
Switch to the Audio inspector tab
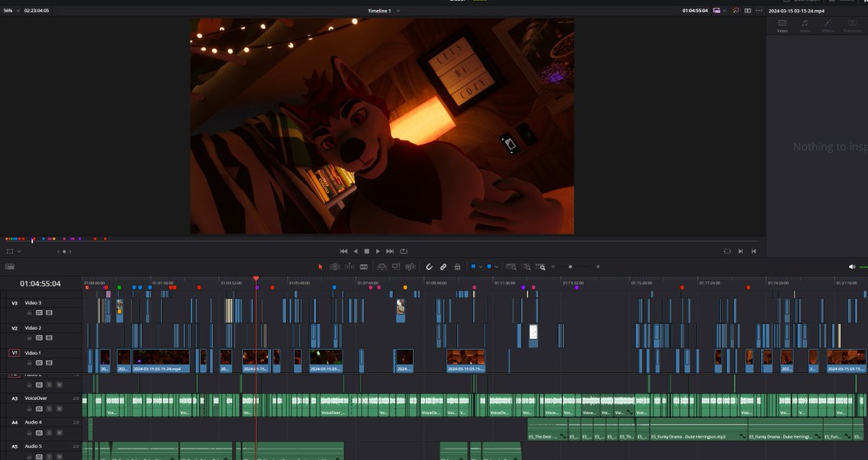click(x=805, y=26)
